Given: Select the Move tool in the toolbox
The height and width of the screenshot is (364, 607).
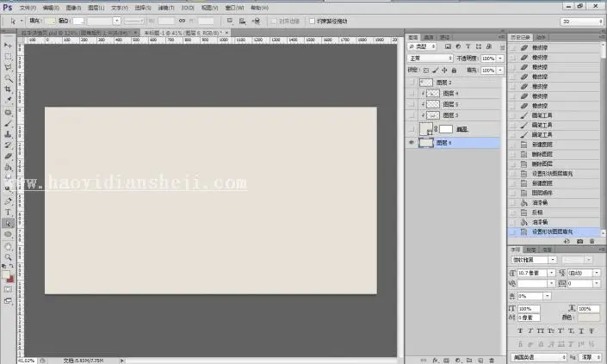Looking at the screenshot, I should point(8,46).
